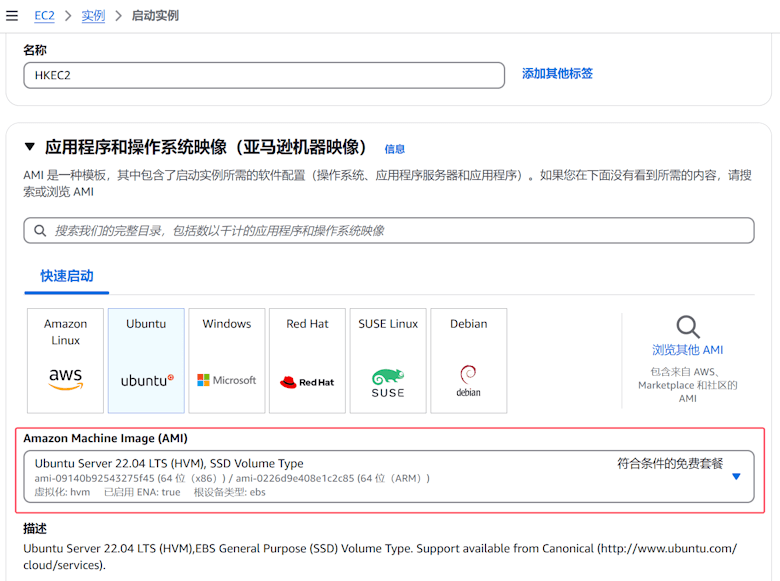Select SUSE Linux quick start tile
This screenshot has width=780, height=581.
388,361
